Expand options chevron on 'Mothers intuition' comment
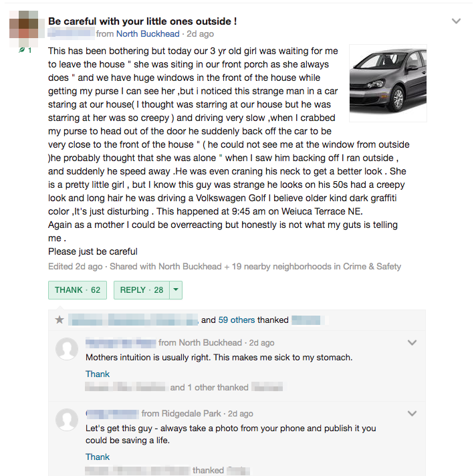This screenshot has height=476, width=476. (x=412, y=342)
